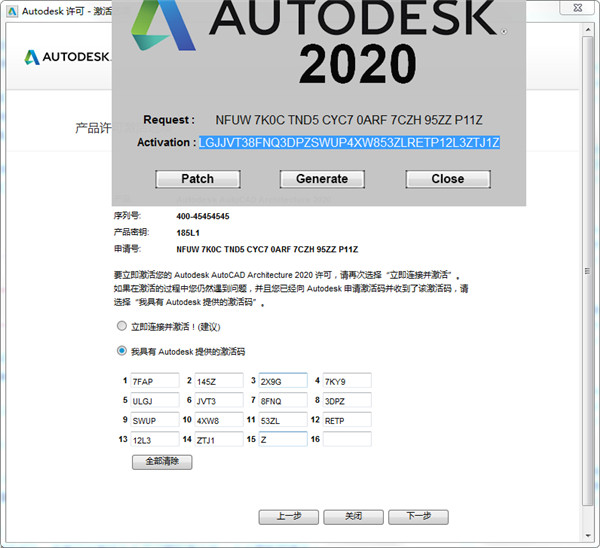Click the Close button beside Generate
The width and height of the screenshot is (600, 548).
[x=447, y=179]
